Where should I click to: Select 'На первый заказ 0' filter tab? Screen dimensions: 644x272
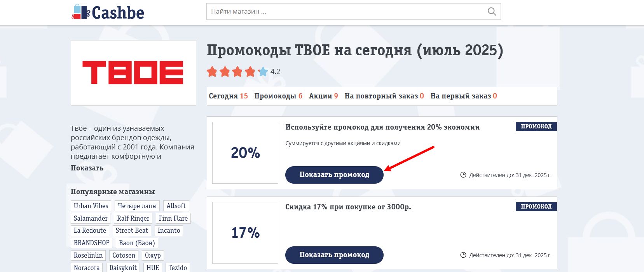(464, 96)
